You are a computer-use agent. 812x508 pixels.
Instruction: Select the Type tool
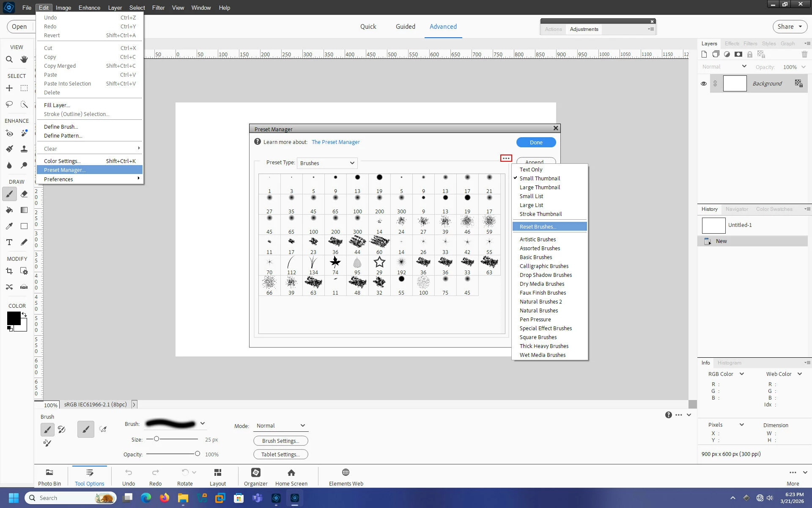coord(9,242)
